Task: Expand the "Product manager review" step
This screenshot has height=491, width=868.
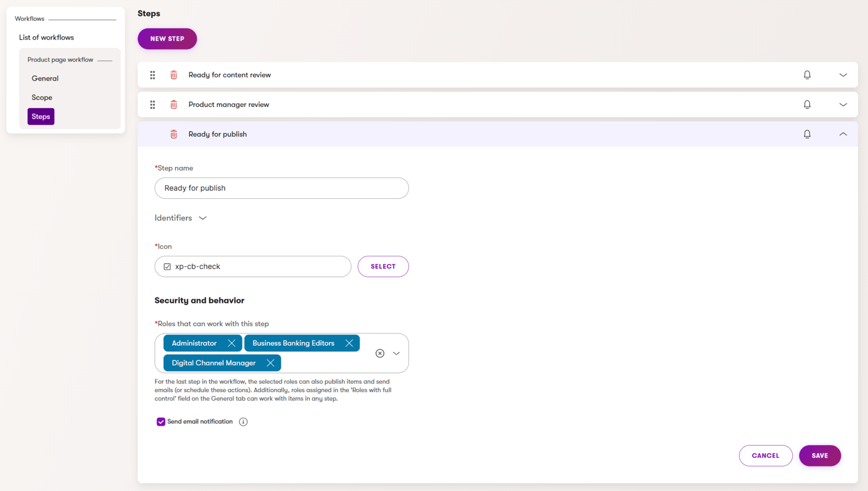Action: coord(843,104)
